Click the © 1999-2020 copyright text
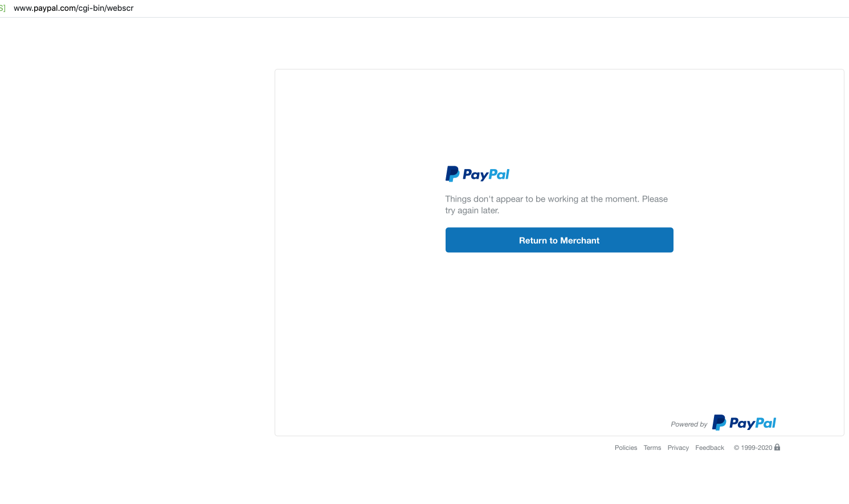 [x=753, y=448]
